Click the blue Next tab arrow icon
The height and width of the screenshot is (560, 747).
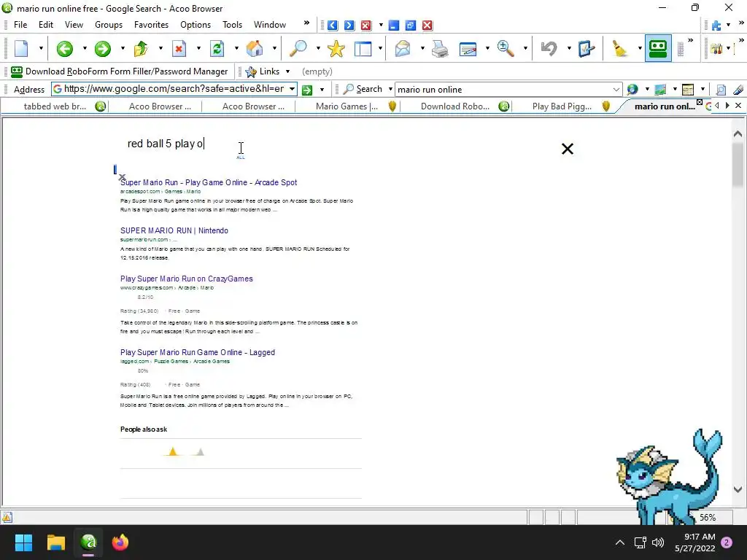pos(349,26)
